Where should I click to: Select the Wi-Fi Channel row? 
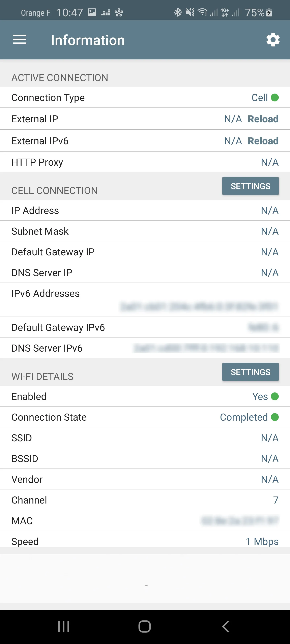[145, 500]
